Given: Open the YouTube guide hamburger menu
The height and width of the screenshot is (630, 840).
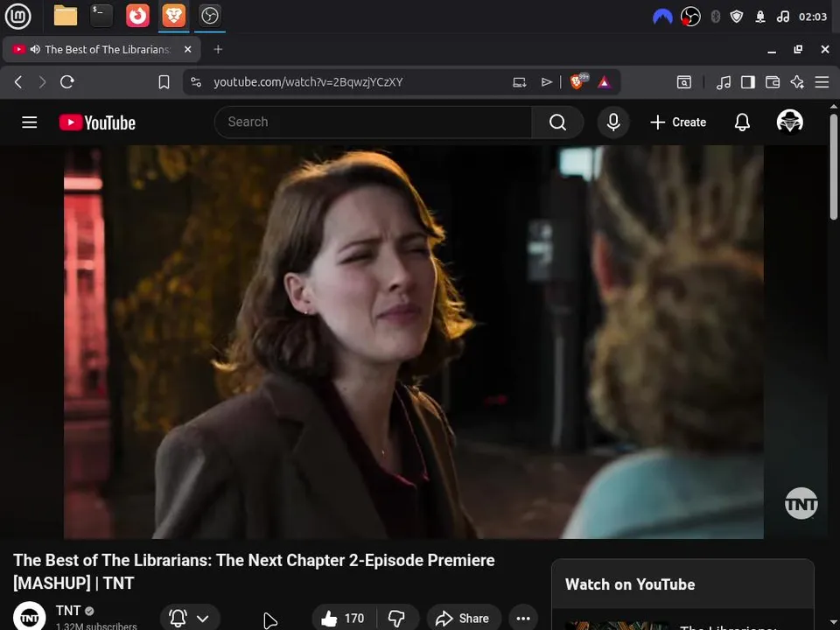Looking at the screenshot, I should [30, 122].
